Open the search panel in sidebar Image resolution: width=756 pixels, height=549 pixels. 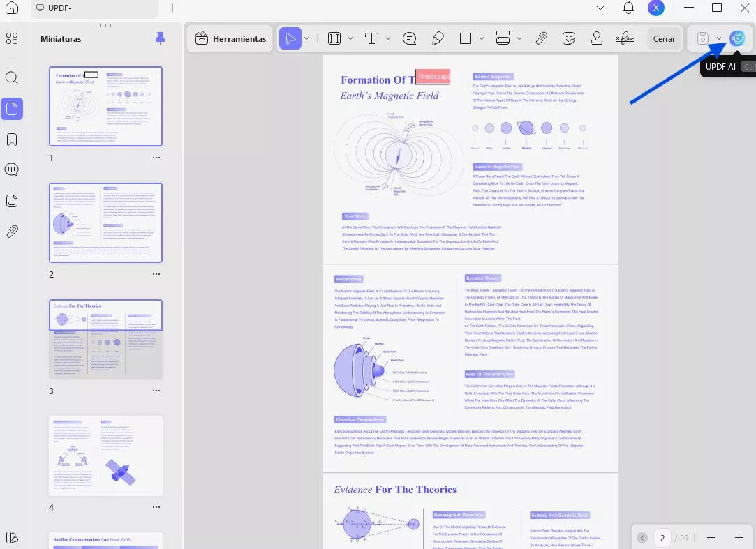coord(12,77)
